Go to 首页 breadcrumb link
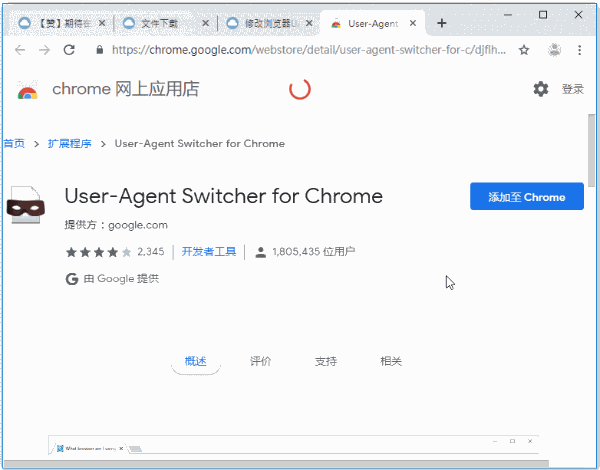This screenshot has height=470, width=600. pos(14,144)
